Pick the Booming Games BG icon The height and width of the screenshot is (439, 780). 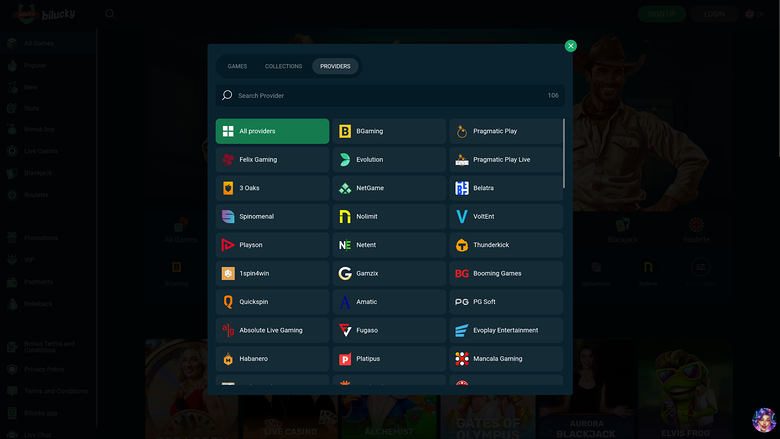(462, 273)
